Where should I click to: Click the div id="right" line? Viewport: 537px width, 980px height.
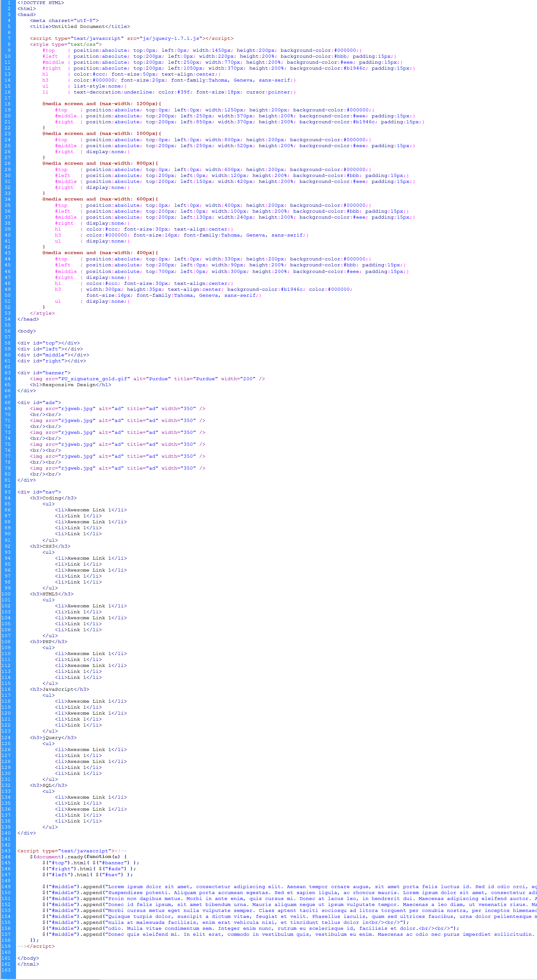click(52, 361)
